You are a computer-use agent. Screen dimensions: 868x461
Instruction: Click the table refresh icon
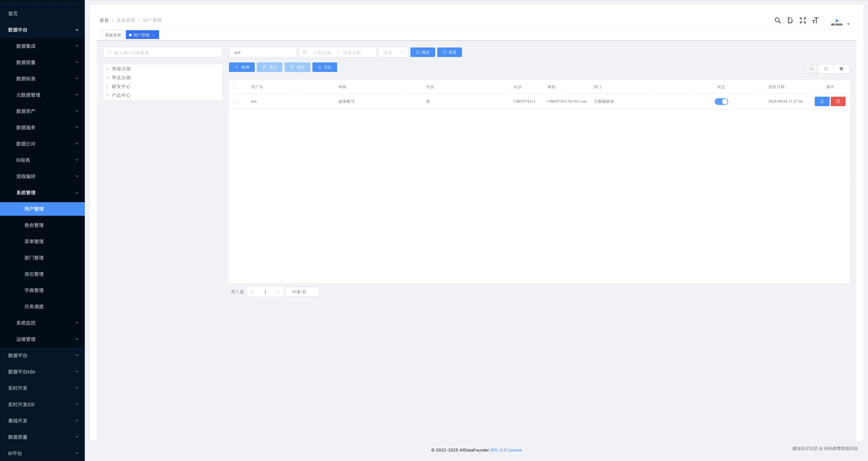(x=826, y=69)
